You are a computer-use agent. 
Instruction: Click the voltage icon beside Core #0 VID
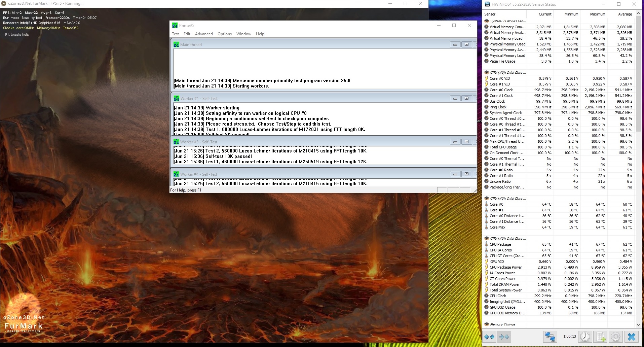tap(486, 78)
